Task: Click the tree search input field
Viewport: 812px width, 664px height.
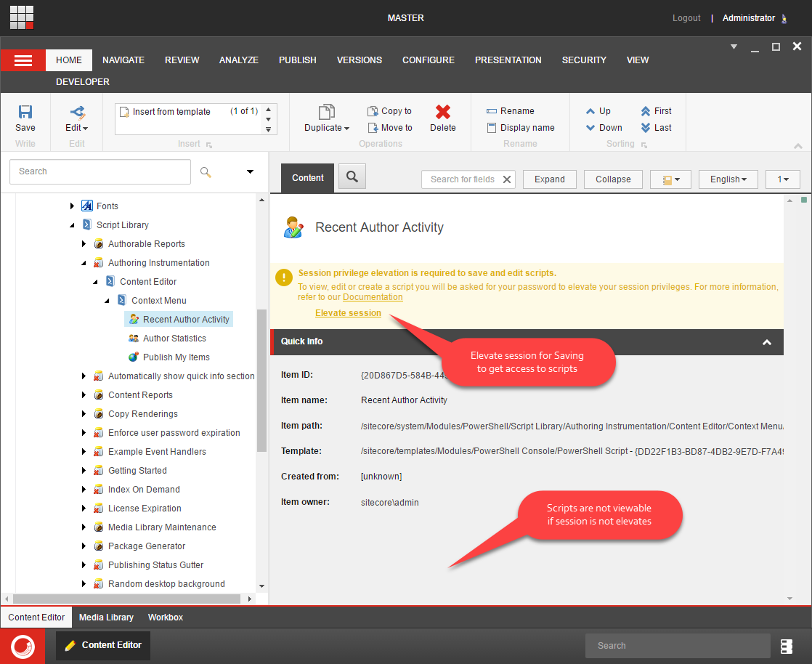Action: tap(100, 171)
